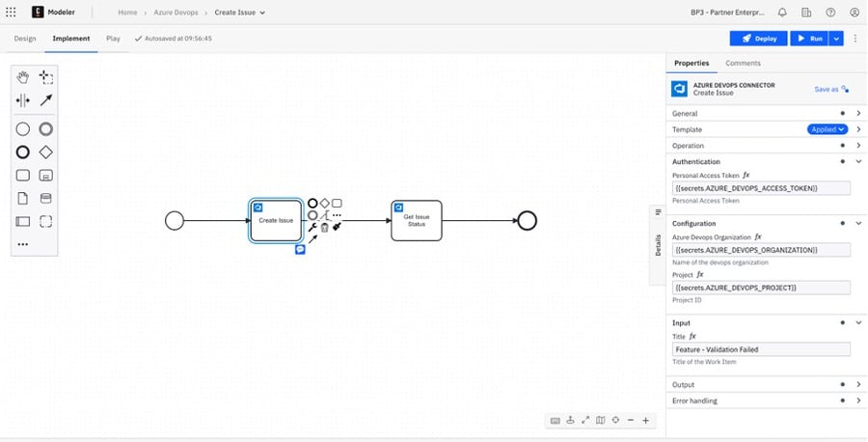Click the connect arrow on the context pad

[312, 238]
